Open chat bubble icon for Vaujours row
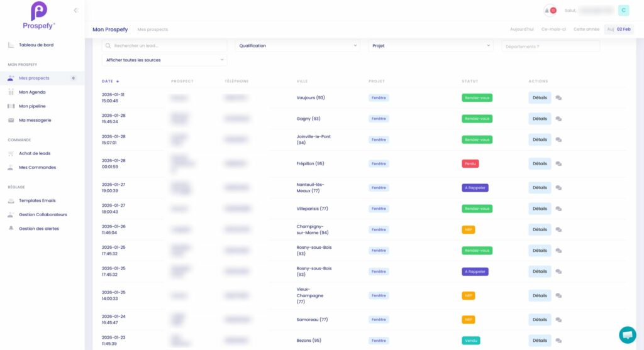 [x=558, y=98]
